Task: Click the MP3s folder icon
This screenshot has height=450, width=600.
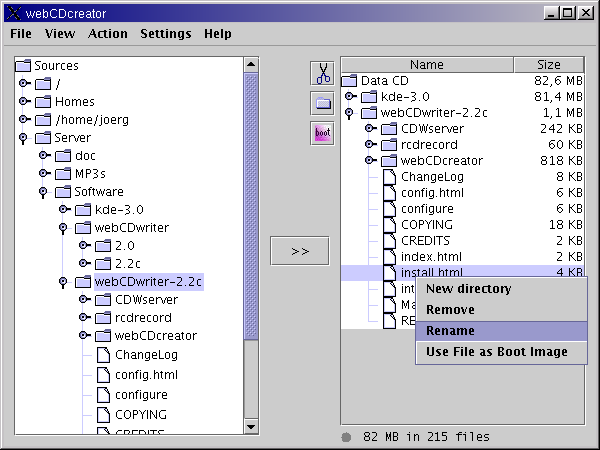Action: click(63, 174)
